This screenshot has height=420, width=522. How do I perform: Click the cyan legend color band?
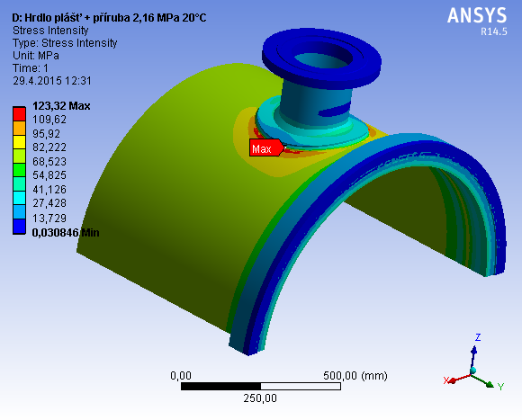point(19,198)
